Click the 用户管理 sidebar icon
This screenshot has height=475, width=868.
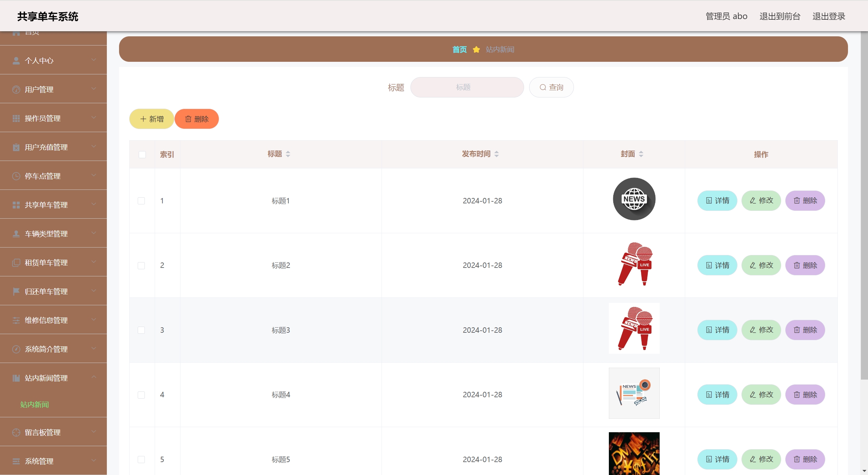pyautogui.click(x=16, y=90)
